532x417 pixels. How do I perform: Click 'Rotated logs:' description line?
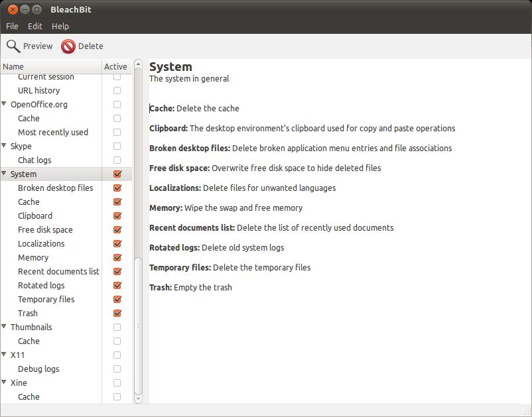click(x=216, y=248)
